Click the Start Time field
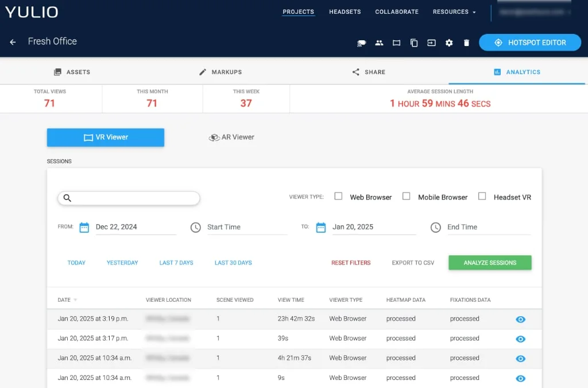This screenshot has width=588, height=388. pyautogui.click(x=247, y=227)
